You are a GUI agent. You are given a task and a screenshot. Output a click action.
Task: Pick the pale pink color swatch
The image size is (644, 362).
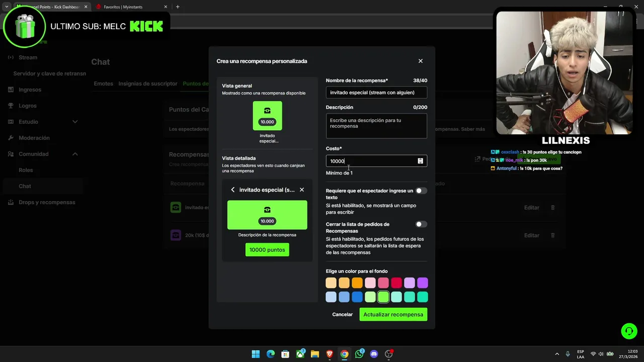[370, 283]
